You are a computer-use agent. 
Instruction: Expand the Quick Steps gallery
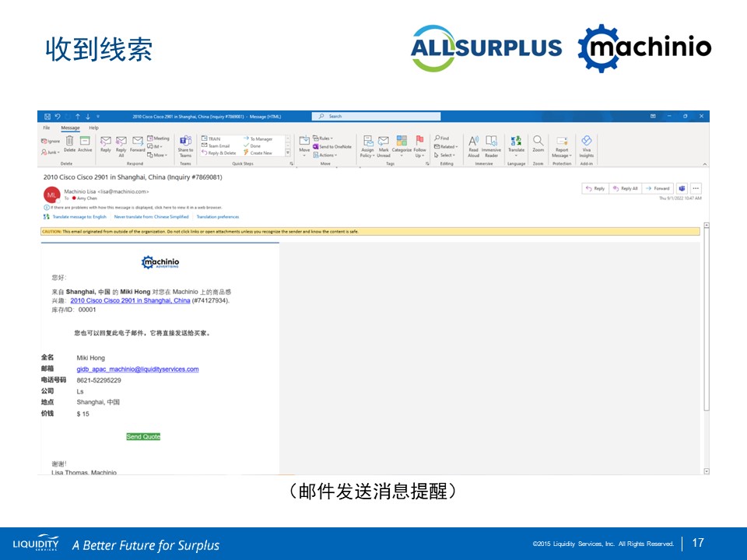(288, 153)
